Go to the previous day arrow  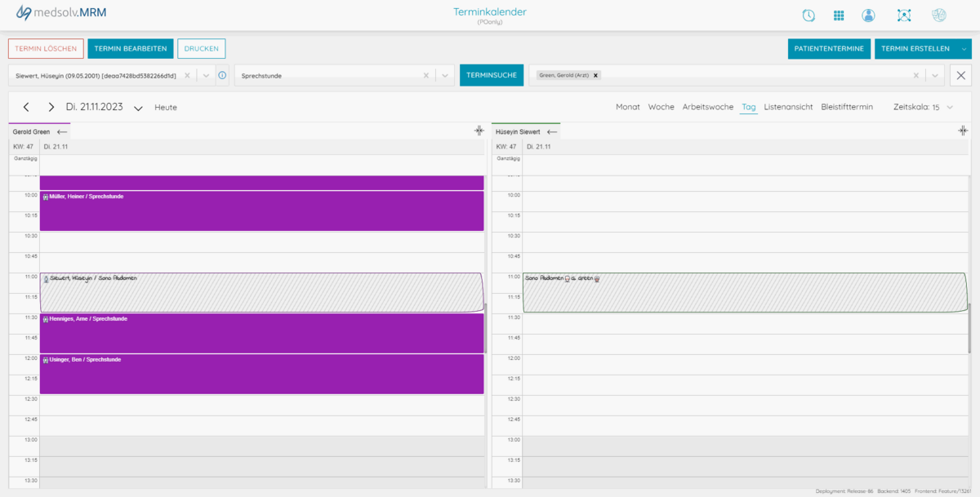(26, 107)
